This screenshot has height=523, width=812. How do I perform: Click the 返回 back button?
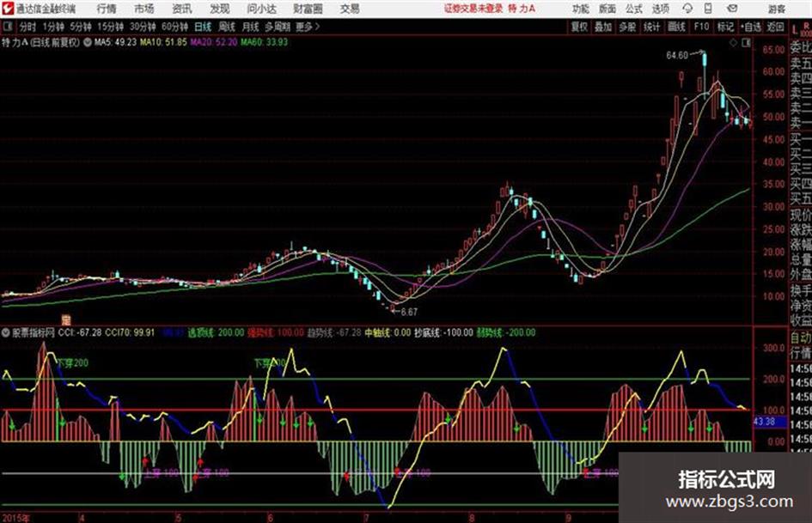click(x=776, y=27)
